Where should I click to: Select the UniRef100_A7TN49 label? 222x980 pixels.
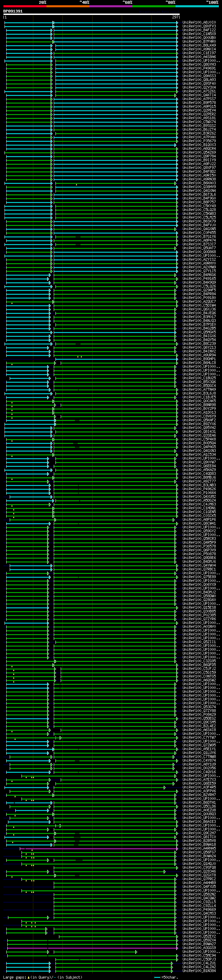click(199, 389)
